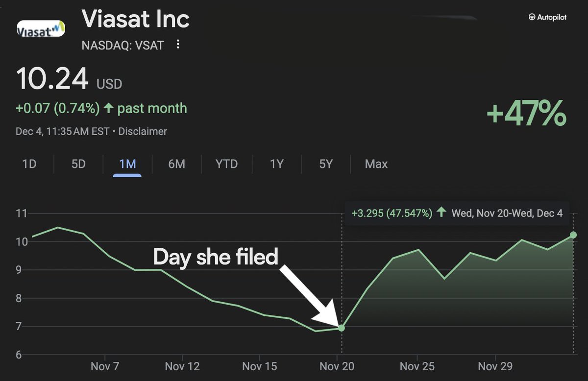Image resolution: width=588 pixels, height=381 pixels.
Task: Switch chart to 1D range
Action: pyautogui.click(x=29, y=164)
